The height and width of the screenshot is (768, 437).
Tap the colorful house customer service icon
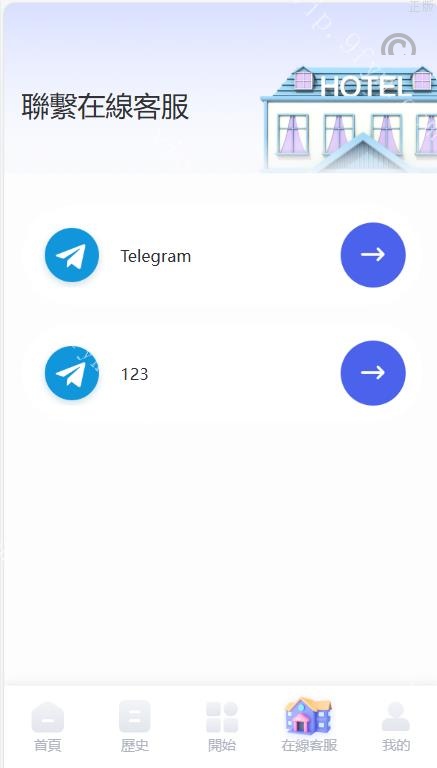(309, 715)
